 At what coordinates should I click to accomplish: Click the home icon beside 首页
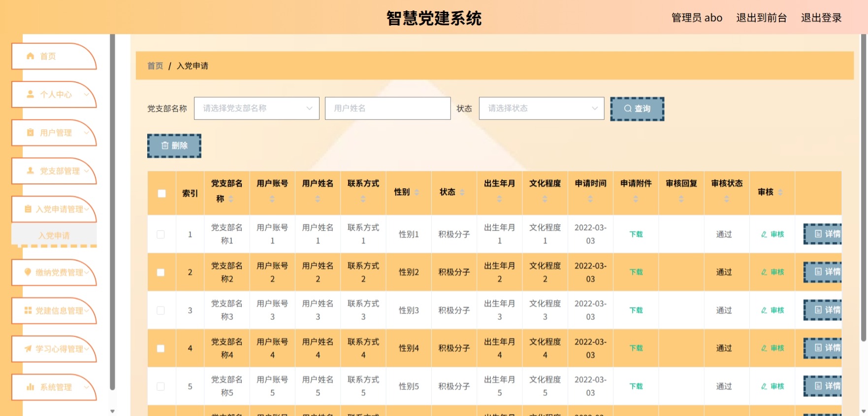(x=31, y=56)
